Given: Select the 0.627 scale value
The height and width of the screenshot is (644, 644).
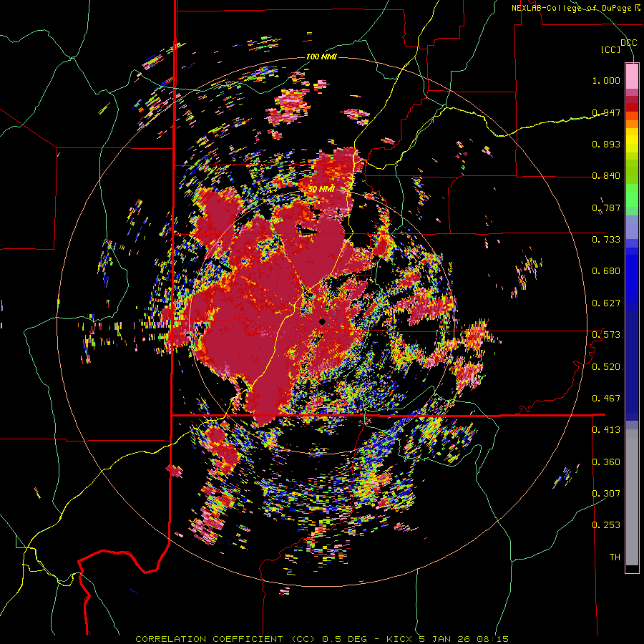Looking at the screenshot, I should [x=606, y=303].
